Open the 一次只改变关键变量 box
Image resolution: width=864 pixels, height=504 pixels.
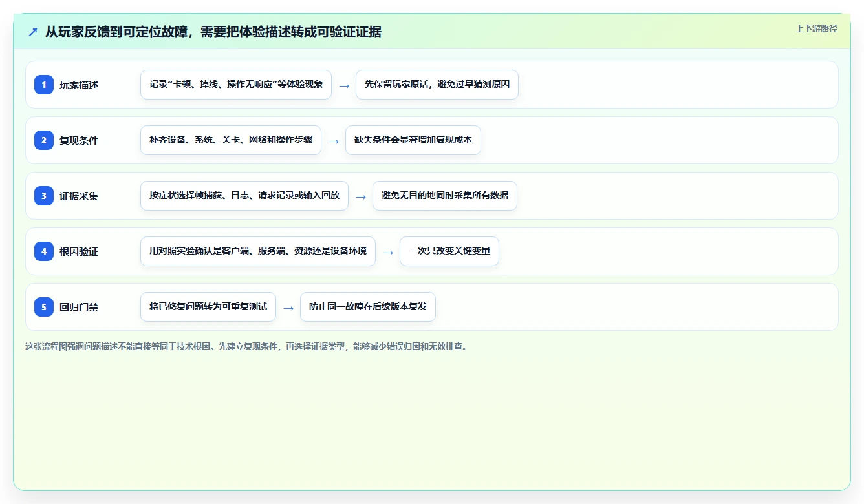(449, 251)
